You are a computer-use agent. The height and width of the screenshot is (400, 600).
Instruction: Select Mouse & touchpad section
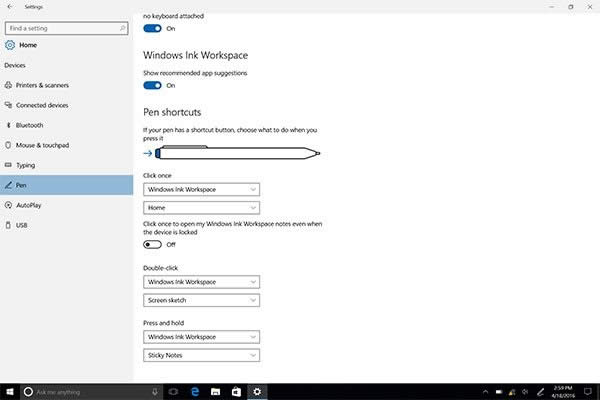pyautogui.click(x=44, y=145)
